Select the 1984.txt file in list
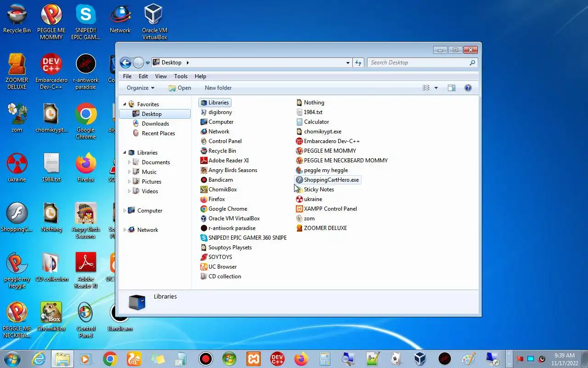Viewport: 588px width, 368px height. point(309,112)
